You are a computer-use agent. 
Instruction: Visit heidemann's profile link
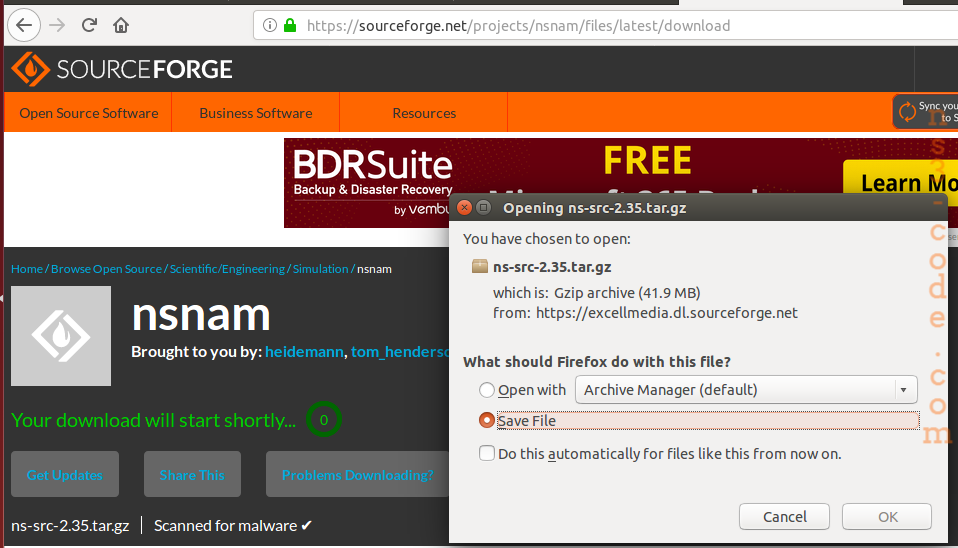tap(304, 352)
